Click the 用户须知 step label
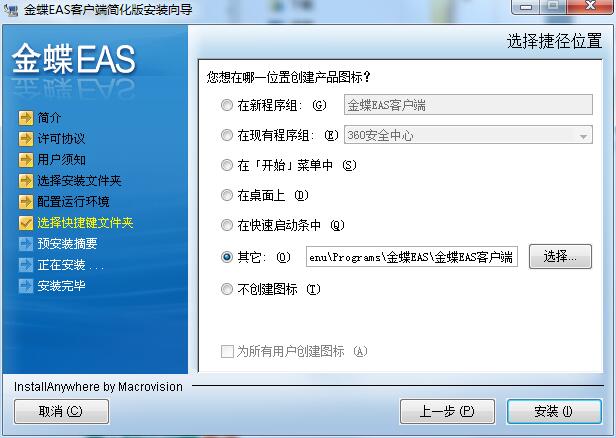This screenshot has width=616, height=438. 61,159
